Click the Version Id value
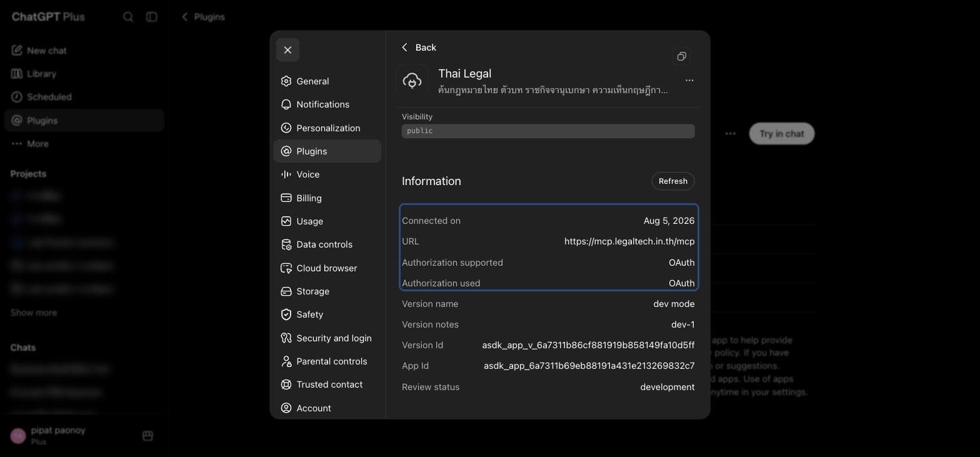Image resolution: width=980 pixels, height=457 pixels. (588, 345)
